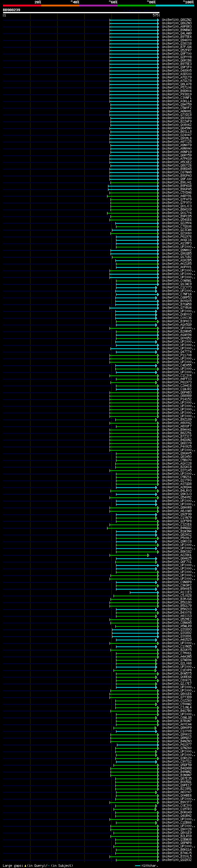This screenshot has height=868, width=197.
Task: Click the purple ~60% identity color segment
Action: (98, 6)
